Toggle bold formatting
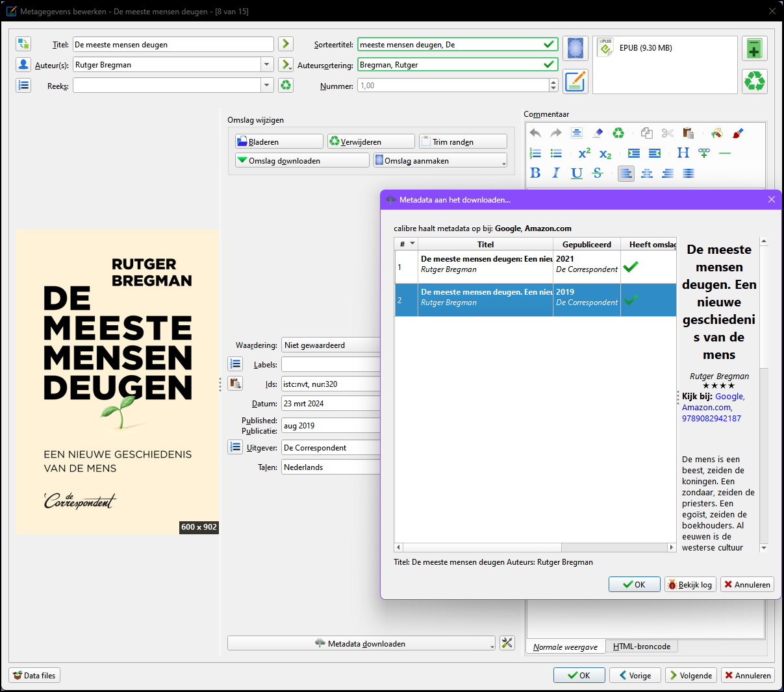 click(535, 173)
